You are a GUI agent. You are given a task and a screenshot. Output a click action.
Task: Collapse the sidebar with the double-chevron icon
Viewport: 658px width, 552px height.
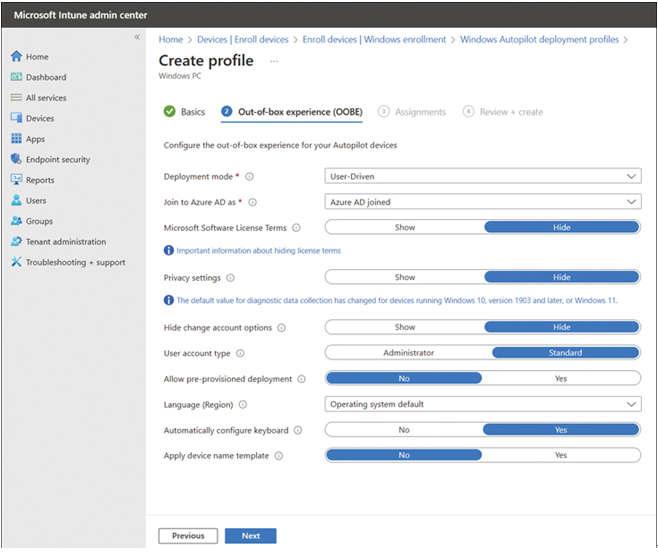[x=137, y=37]
